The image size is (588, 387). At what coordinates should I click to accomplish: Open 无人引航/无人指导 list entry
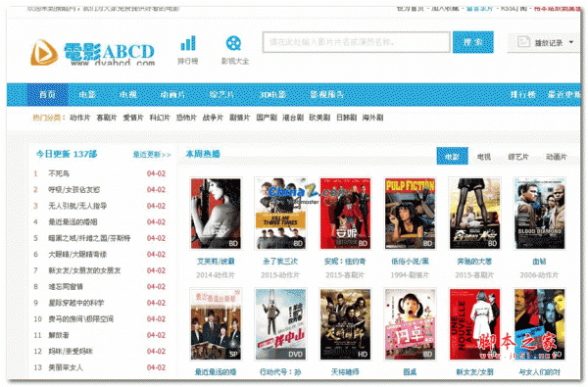pyautogui.click(x=77, y=206)
